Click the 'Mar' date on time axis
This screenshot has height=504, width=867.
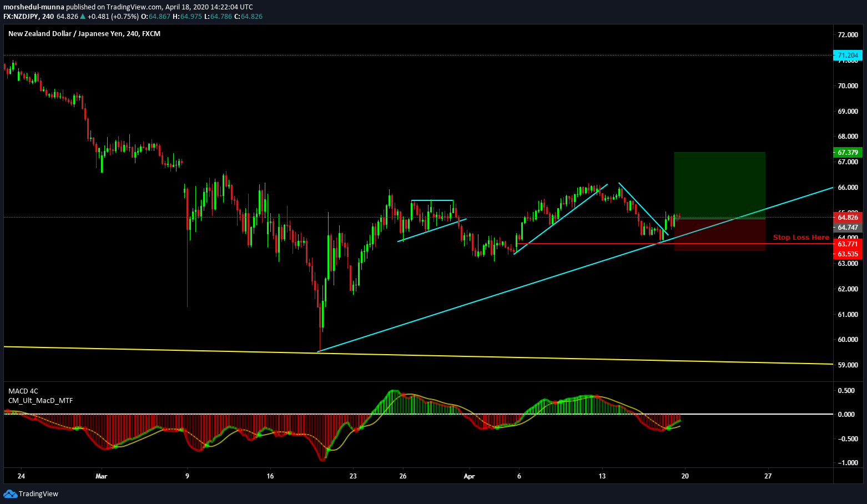tap(101, 476)
